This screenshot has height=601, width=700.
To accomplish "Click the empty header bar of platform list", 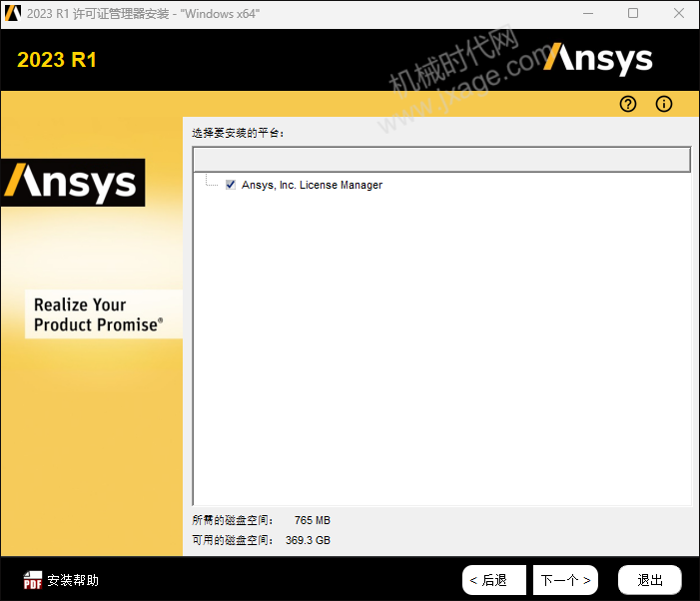I will pos(441,160).
